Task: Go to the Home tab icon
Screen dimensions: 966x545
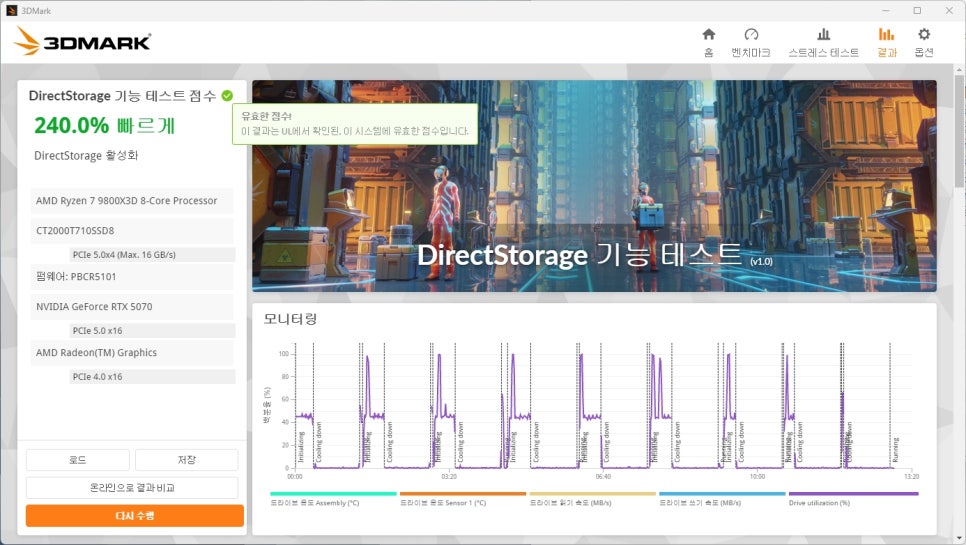Action: [x=708, y=34]
